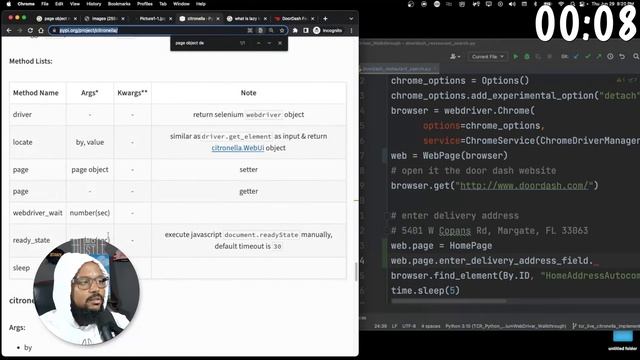Screen dimensions: 640x360
Task: Open the untitled folder desktop icon
Action: pyautogui.click(x=622, y=340)
